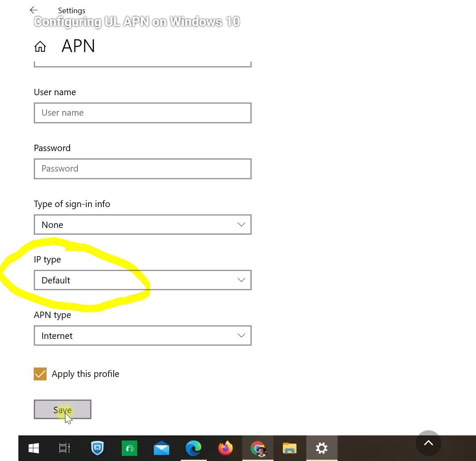Switch to Chrome on taskbar
This screenshot has width=476, height=461.
[x=258, y=448]
